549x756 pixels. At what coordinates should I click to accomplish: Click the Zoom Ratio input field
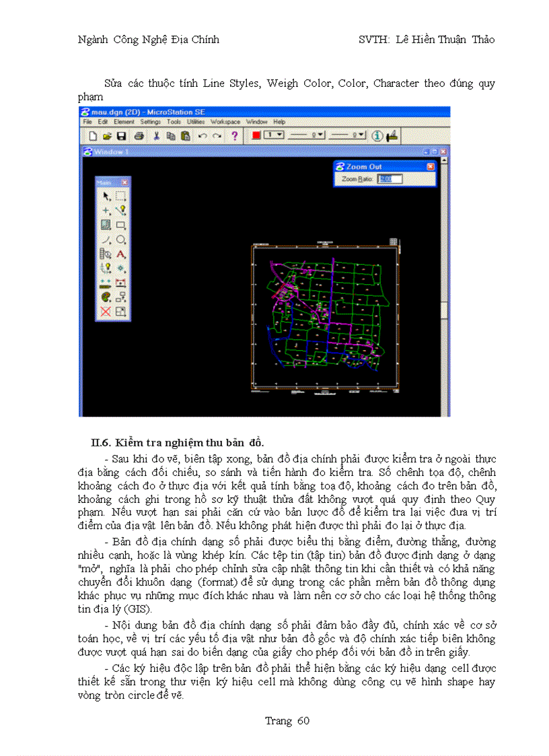[x=390, y=179]
